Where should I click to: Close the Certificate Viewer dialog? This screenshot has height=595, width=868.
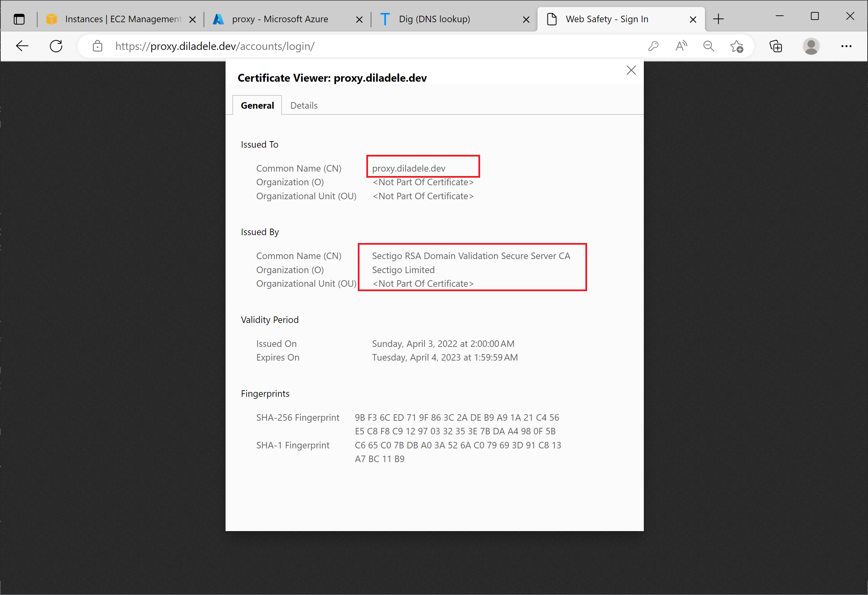tap(631, 70)
